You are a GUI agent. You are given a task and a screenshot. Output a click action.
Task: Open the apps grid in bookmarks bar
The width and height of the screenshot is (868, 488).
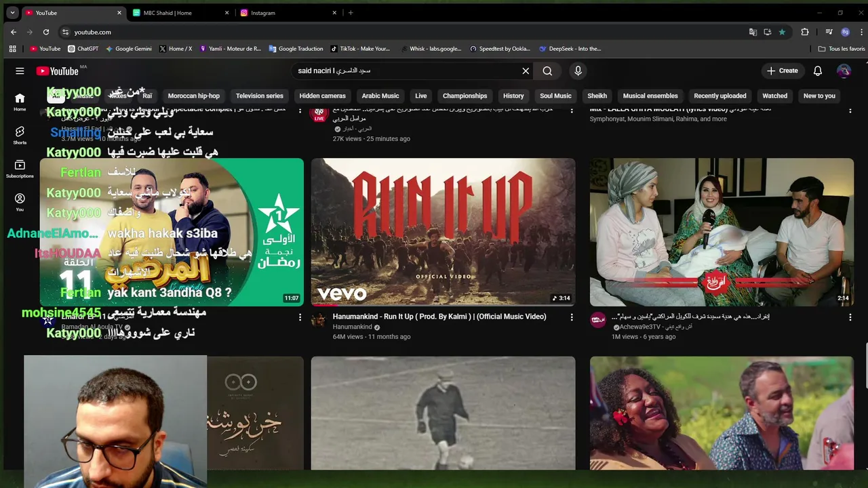pyautogui.click(x=12, y=49)
